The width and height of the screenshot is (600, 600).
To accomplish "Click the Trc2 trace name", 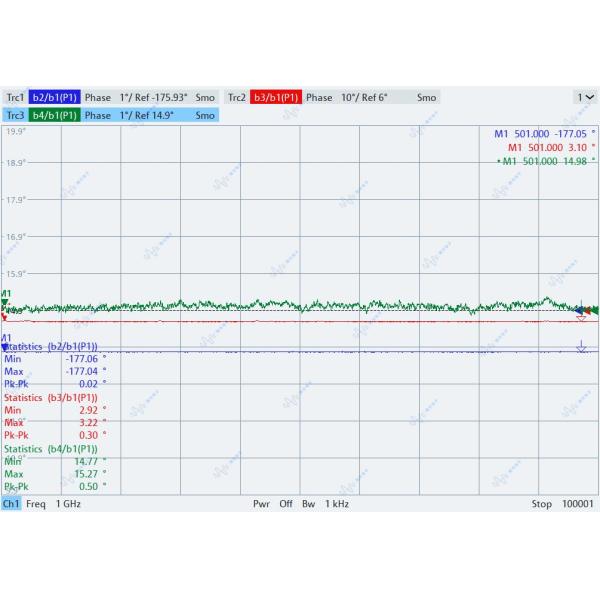I will (x=236, y=98).
